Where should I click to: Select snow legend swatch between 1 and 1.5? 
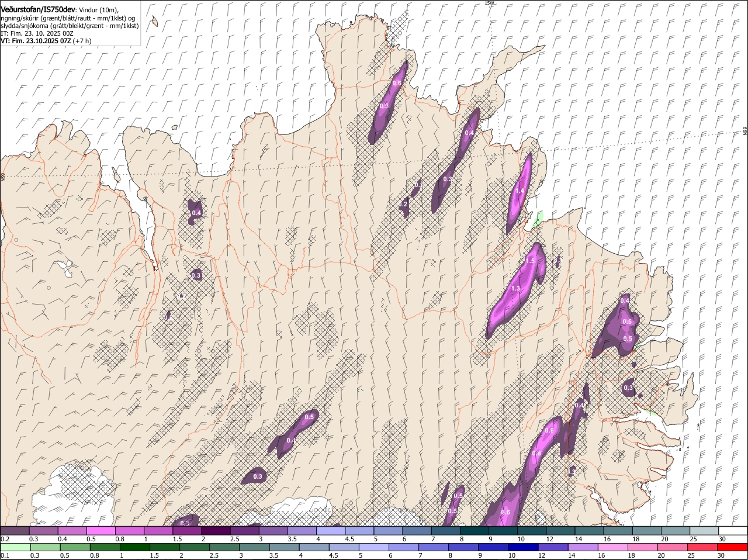click(158, 530)
